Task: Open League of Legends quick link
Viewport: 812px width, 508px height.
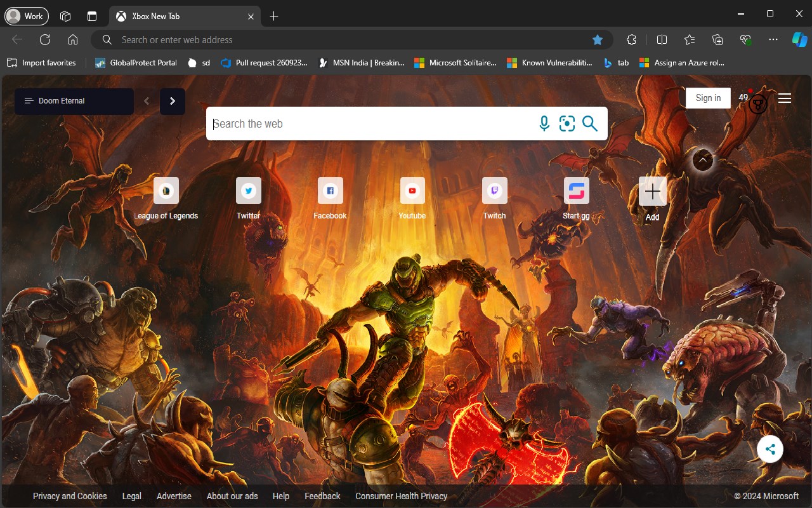Action: pos(166,199)
